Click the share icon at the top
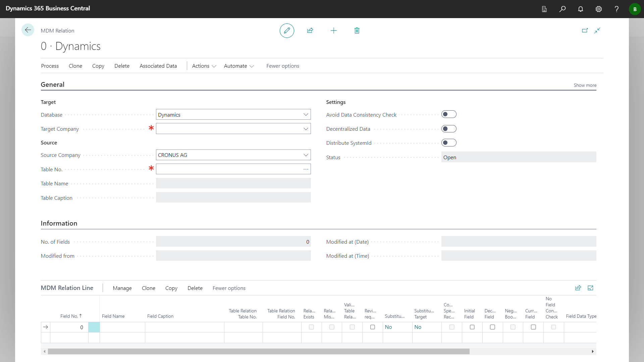 click(x=310, y=31)
